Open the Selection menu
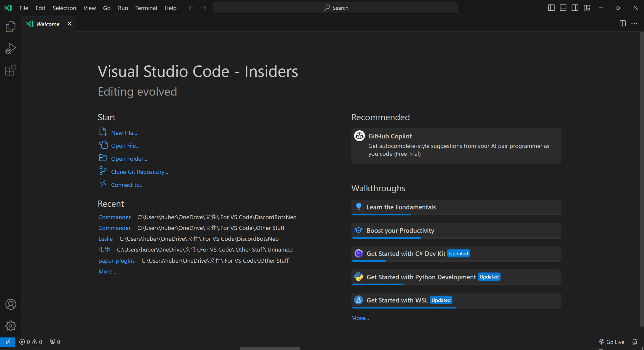The height and width of the screenshot is (350, 644). pyautogui.click(x=64, y=8)
